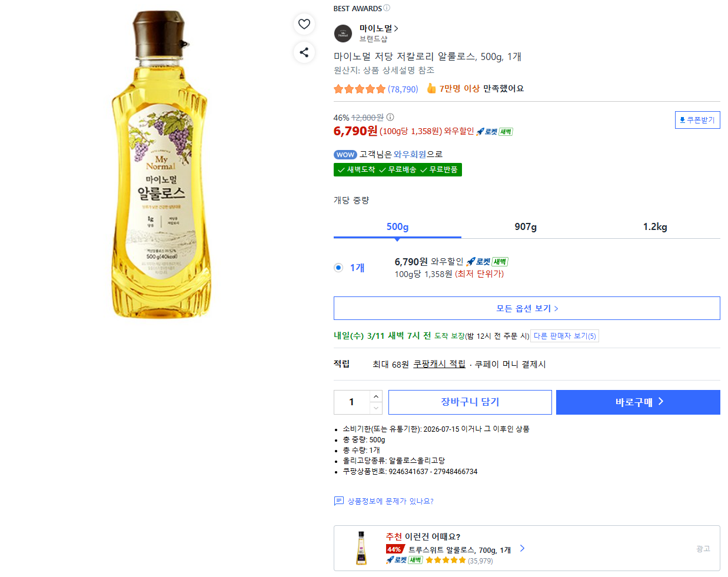
Task: Click the share icon
Action: 304,52
